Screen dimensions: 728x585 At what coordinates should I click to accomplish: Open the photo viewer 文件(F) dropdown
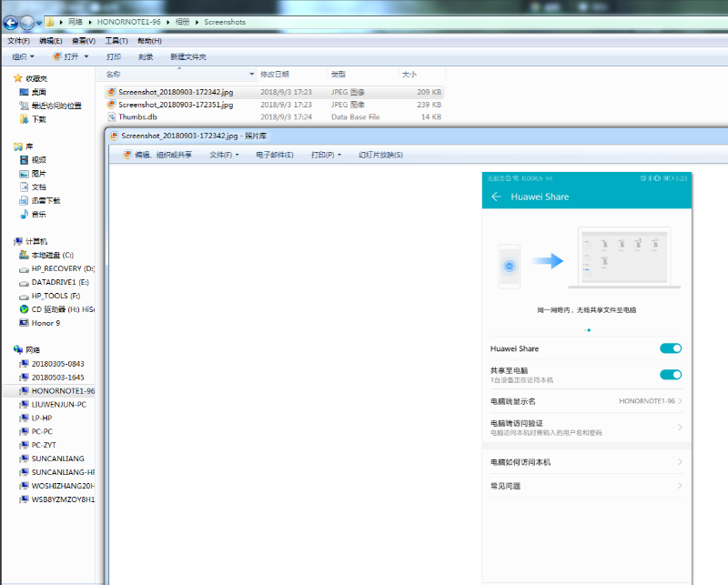[x=224, y=155]
